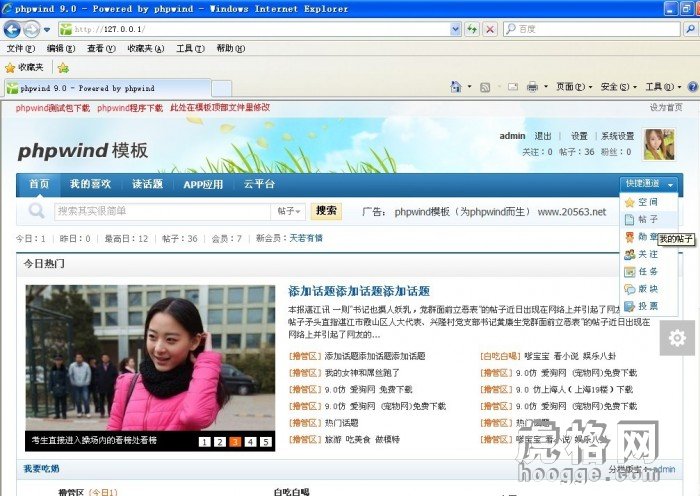Click the site search magnifier icon
Viewport: 700px width, 496px height.
(x=37, y=210)
